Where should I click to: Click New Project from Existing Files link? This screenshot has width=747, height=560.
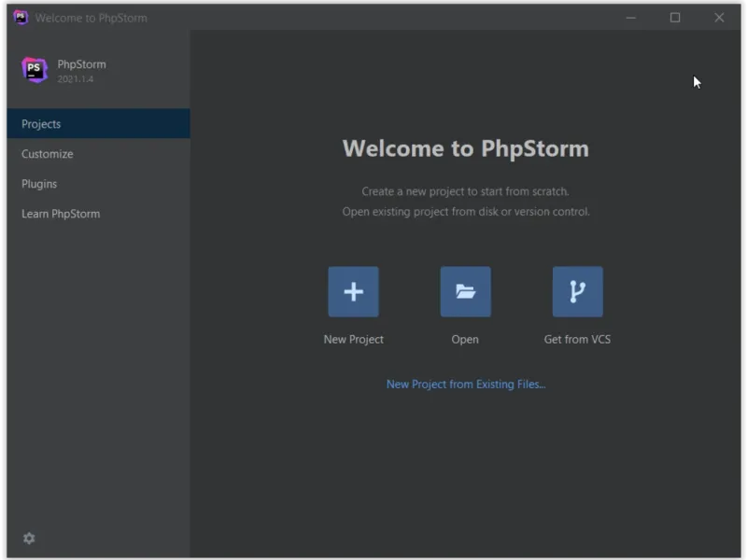(x=466, y=385)
